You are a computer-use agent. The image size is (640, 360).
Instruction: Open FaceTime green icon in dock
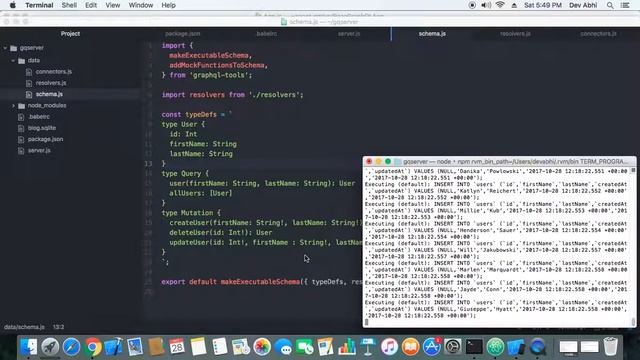click(x=304, y=347)
